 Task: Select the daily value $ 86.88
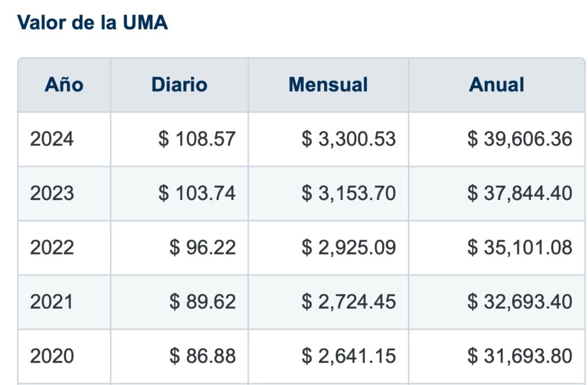click(x=203, y=356)
